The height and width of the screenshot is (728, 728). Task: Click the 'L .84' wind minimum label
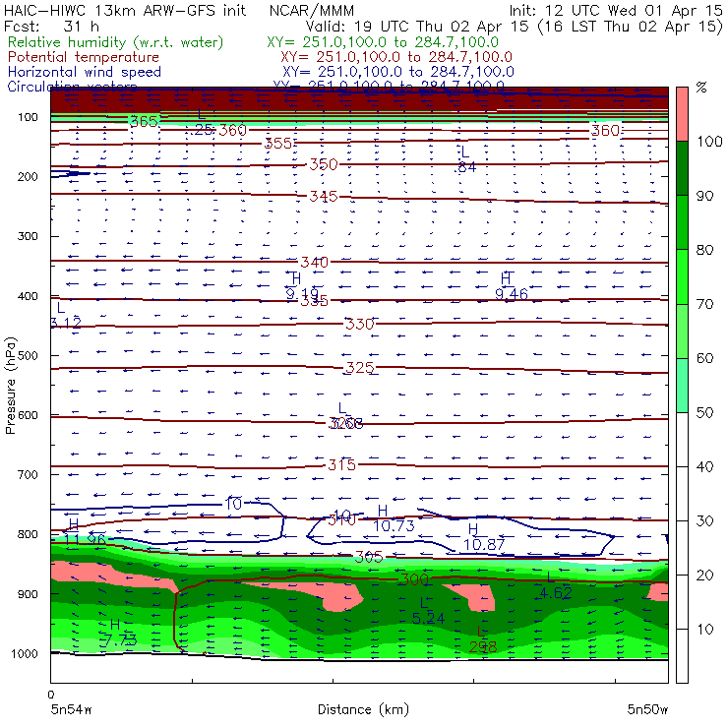coord(465,159)
